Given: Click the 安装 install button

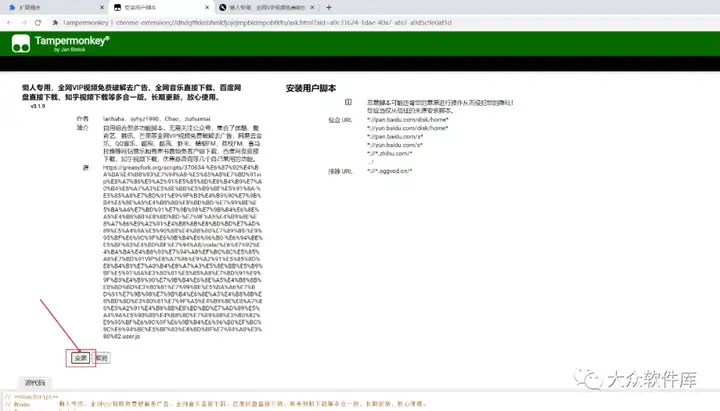Looking at the screenshot, I should tap(80, 358).
